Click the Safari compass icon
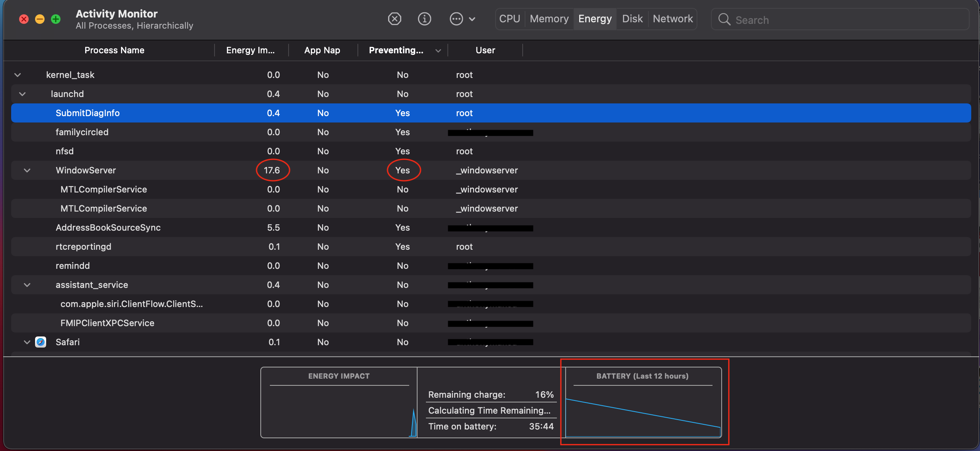 [41, 342]
